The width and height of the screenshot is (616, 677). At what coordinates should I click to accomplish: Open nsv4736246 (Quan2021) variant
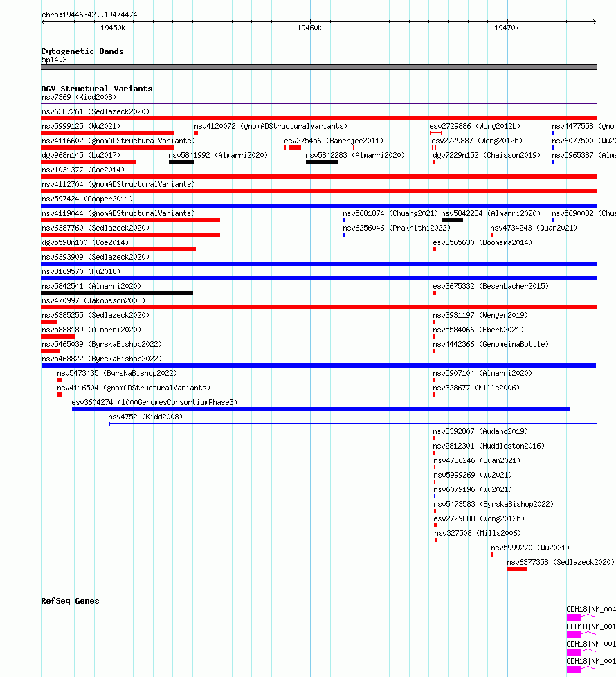[477, 461]
